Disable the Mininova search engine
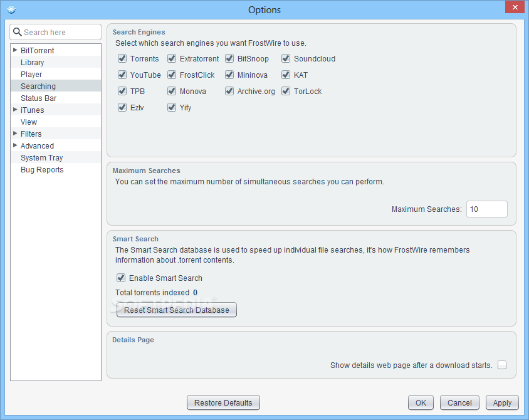 [229, 75]
